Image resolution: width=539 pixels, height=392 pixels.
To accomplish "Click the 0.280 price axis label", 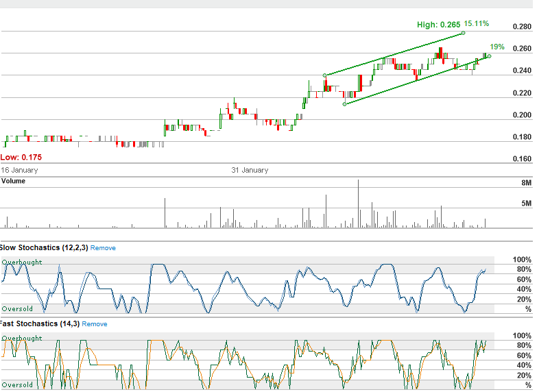I will [x=522, y=27].
